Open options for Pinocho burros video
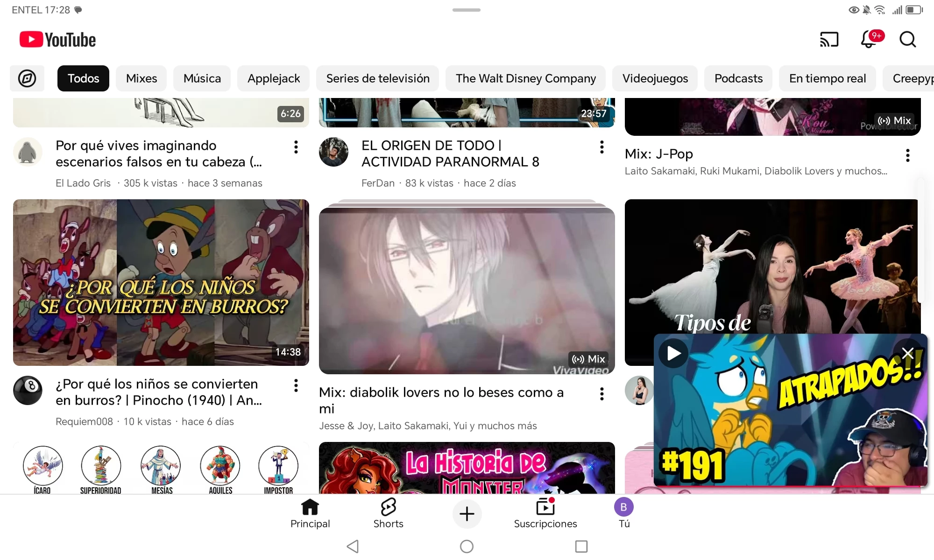The image size is (934, 560). point(296,385)
